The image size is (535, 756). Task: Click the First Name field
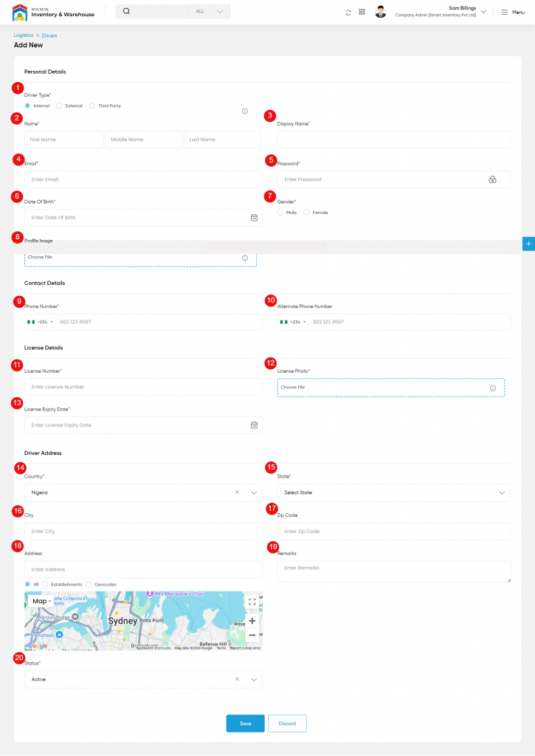[x=64, y=140]
